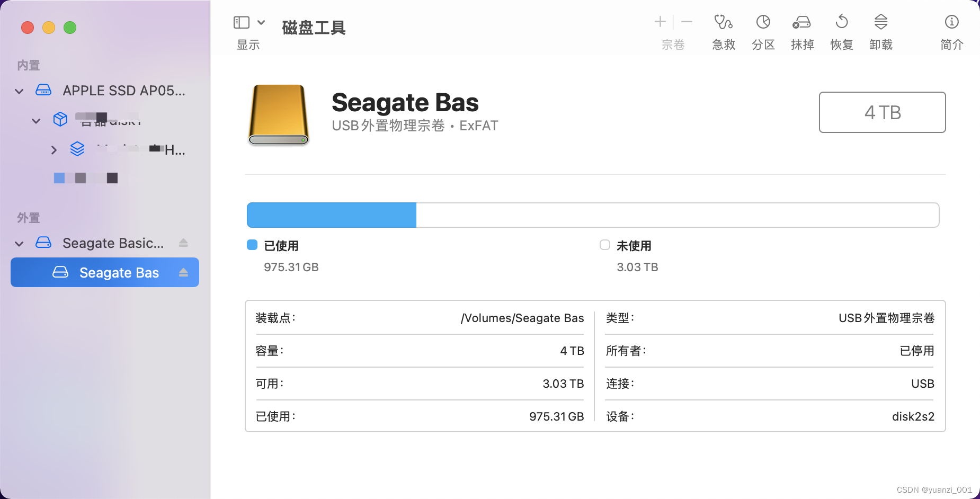Collapse the APPLE SSD disk chevron
This screenshot has height=499, width=980.
[x=19, y=91]
